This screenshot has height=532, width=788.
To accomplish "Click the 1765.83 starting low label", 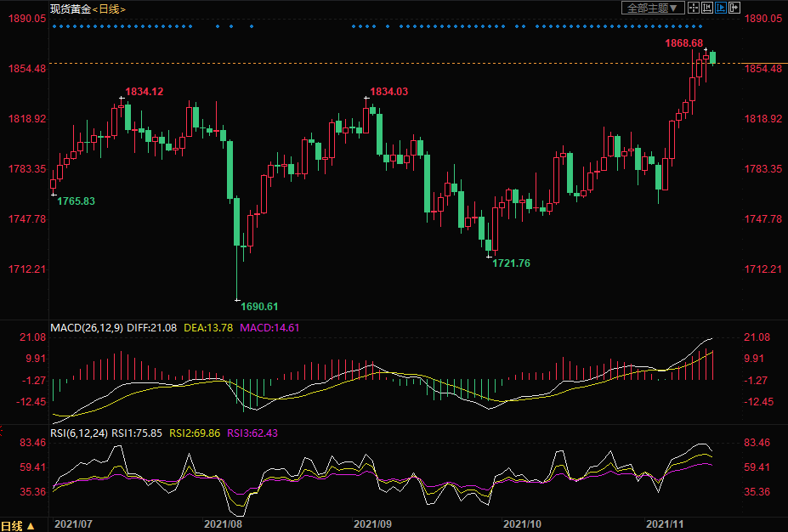I will coord(76,201).
